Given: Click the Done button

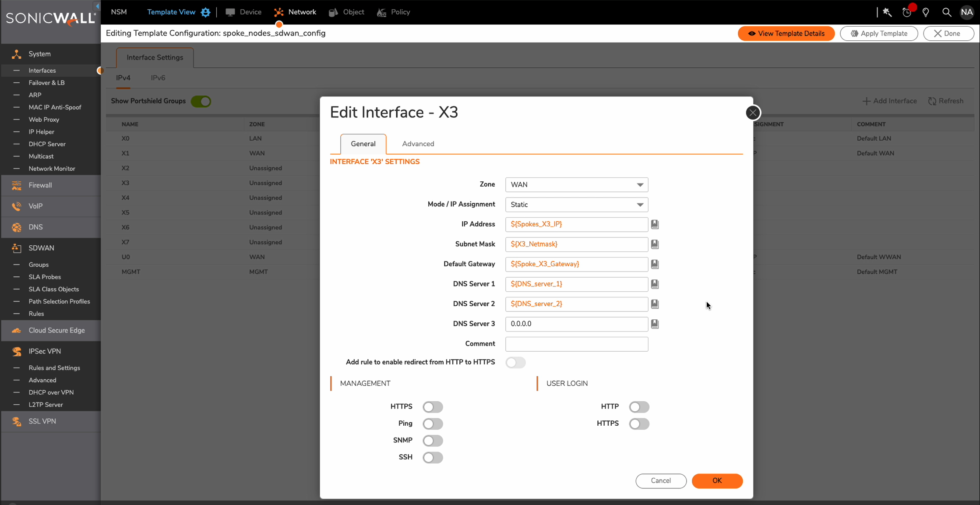Looking at the screenshot, I should [x=948, y=34].
